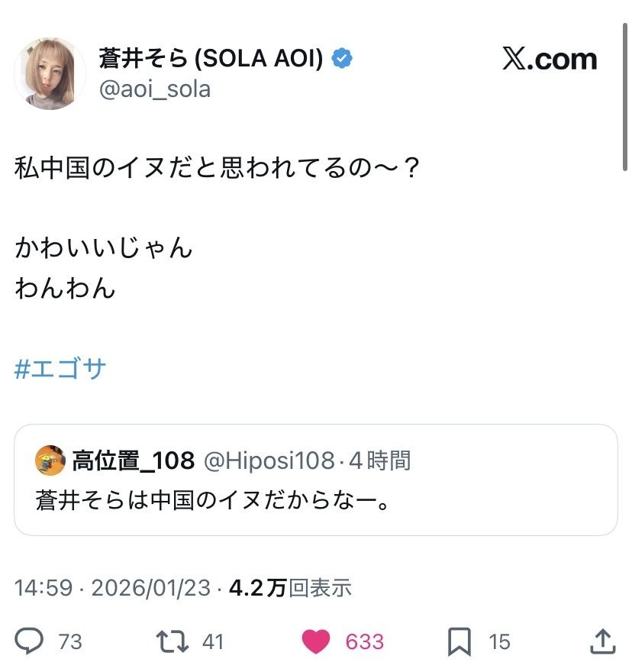Viewport: 632px width, 672px height.
Task: Click the reply count 73
Action: 69,641
